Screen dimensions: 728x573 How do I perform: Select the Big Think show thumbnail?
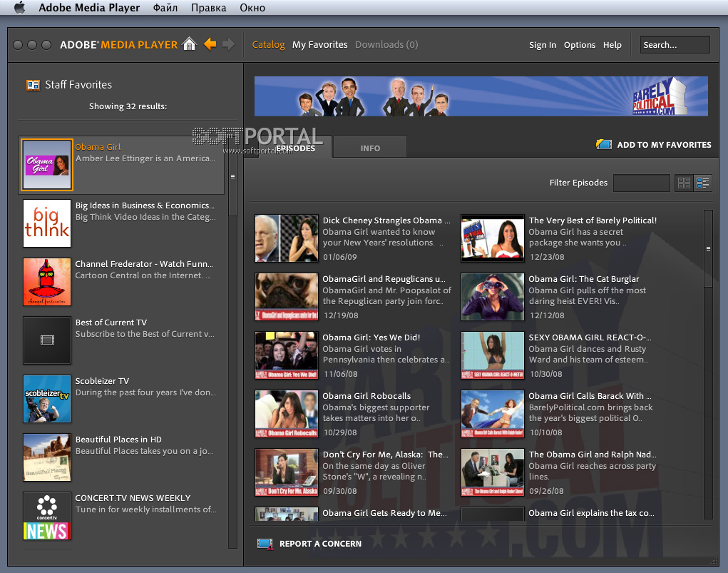click(x=47, y=223)
